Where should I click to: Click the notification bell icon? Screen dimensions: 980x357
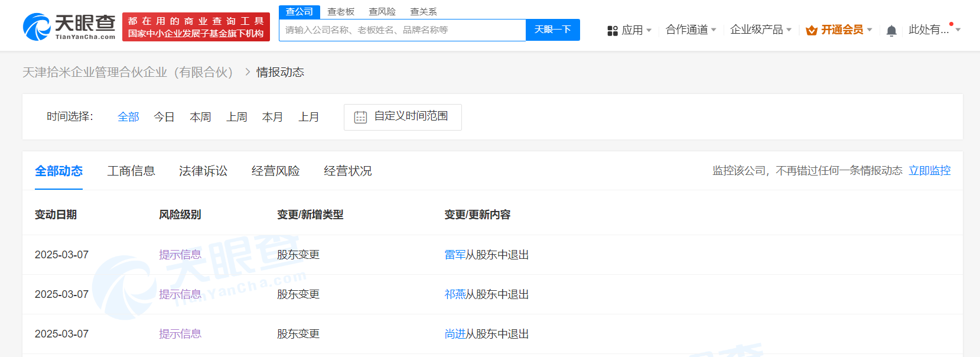pos(891,31)
